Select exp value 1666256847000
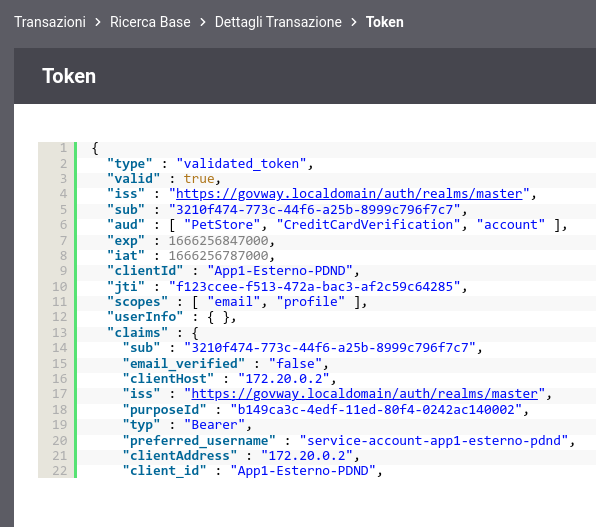Screen dimensions: 596x527 tap(218, 241)
